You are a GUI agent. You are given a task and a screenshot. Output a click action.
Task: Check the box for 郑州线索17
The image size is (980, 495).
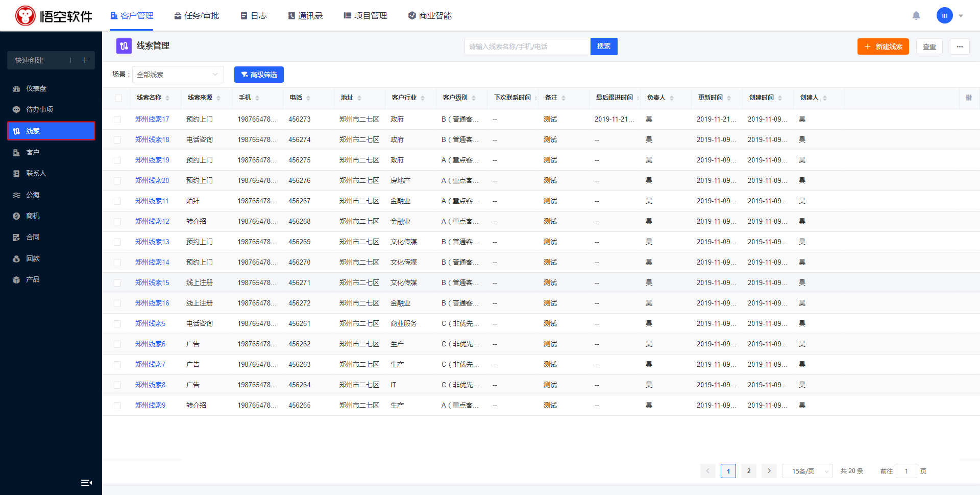117,120
